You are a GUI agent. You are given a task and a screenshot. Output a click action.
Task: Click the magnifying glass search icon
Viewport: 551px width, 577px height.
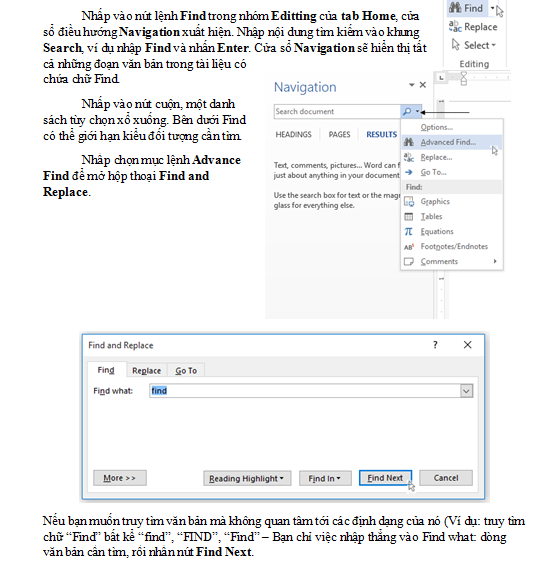[407, 111]
